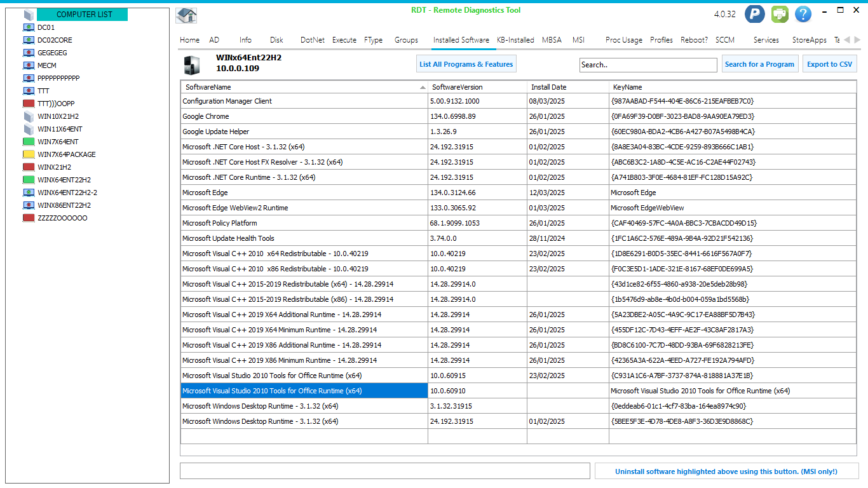Select the Microsoft Update Health Tools row
Image resolution: width=868 pixels, height=488 pixels.
pyautogui.click(x=519, y=238)
